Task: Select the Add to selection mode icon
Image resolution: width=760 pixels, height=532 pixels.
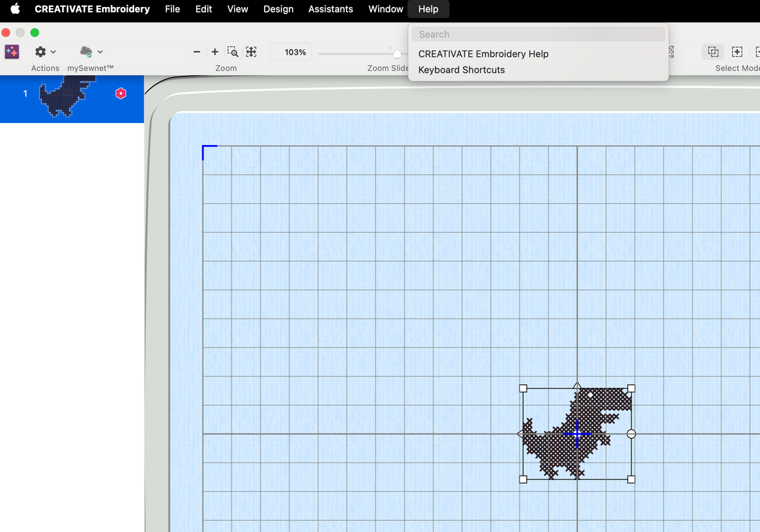Action: pyautogui.click(x=737, y=52)
